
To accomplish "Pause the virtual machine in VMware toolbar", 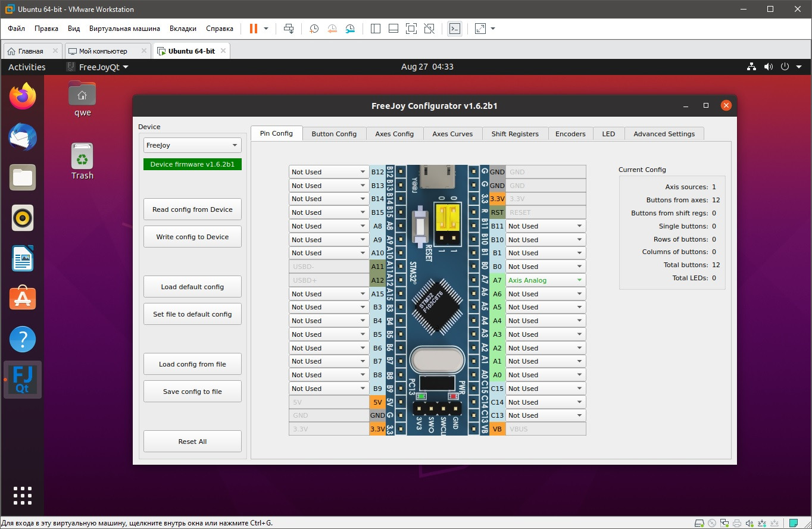I will (254, 29).
